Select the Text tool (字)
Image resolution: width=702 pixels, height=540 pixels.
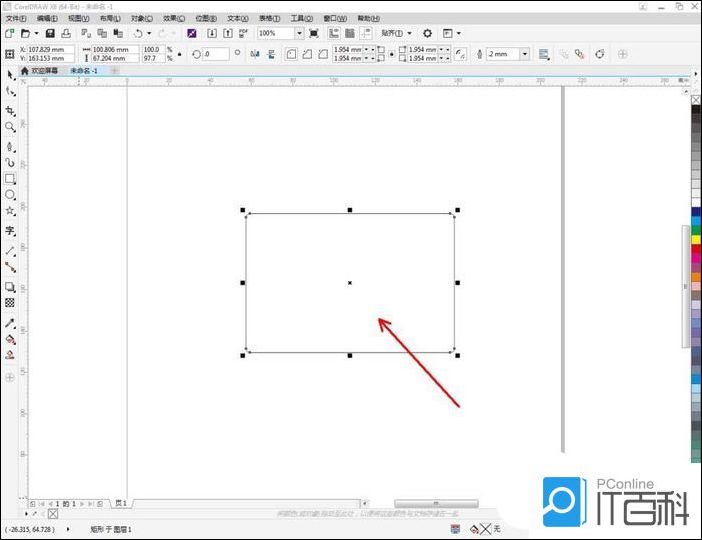pos(10,231)
